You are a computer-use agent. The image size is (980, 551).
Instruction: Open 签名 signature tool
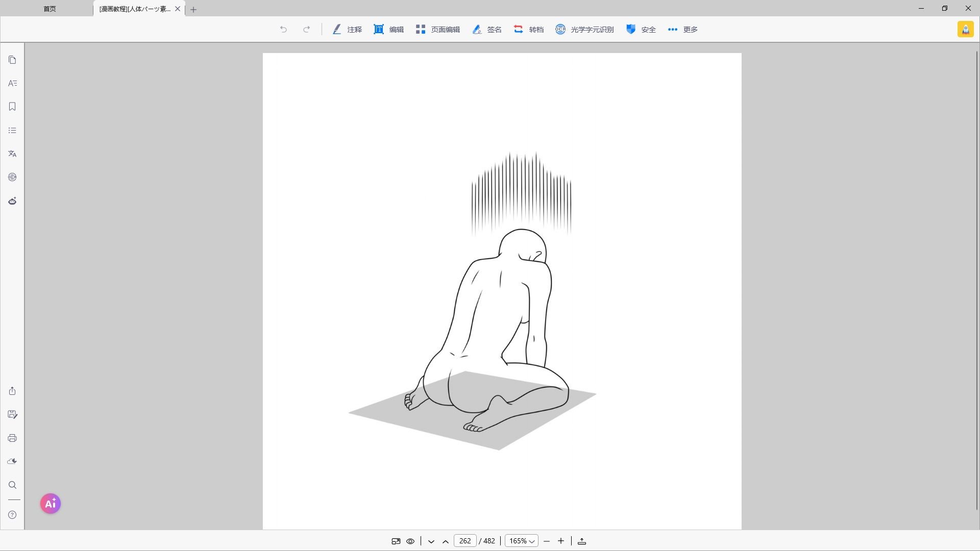(487, 30)
